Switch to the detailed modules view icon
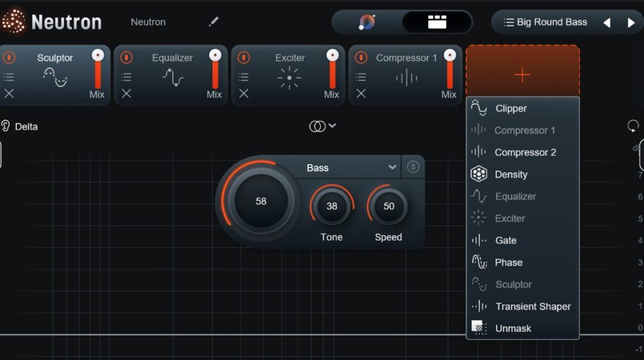 [436, 22]
